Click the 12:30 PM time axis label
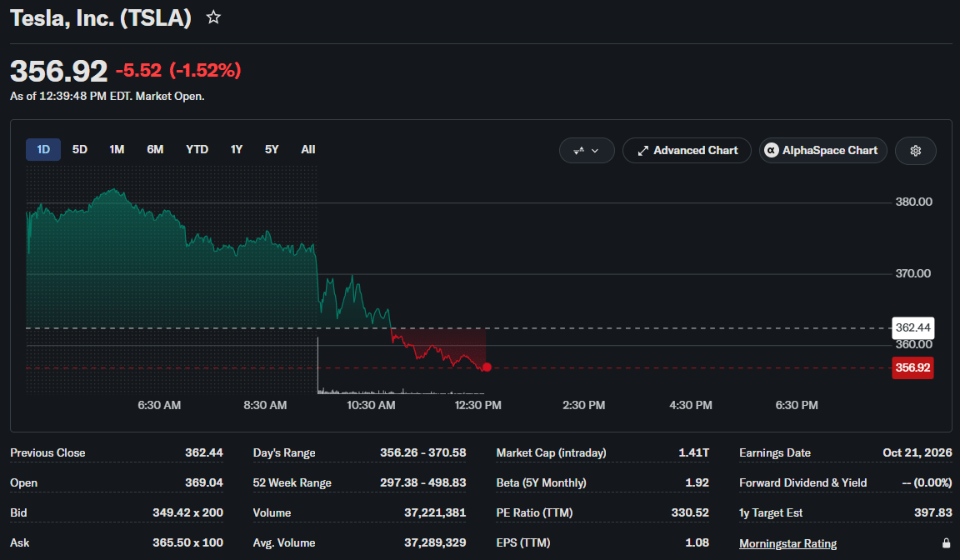The width and height of the screenshot is (960, 560). tap(477, 405)
